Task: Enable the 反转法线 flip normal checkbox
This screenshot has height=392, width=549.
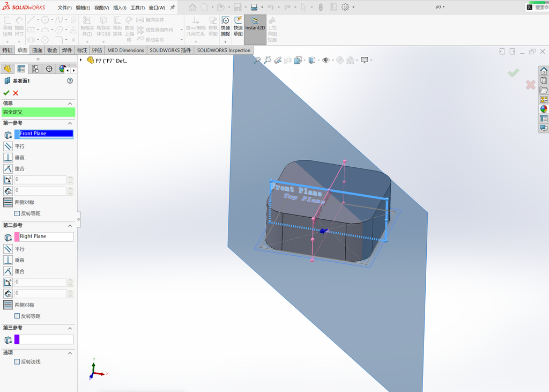Action: point(17,361)
